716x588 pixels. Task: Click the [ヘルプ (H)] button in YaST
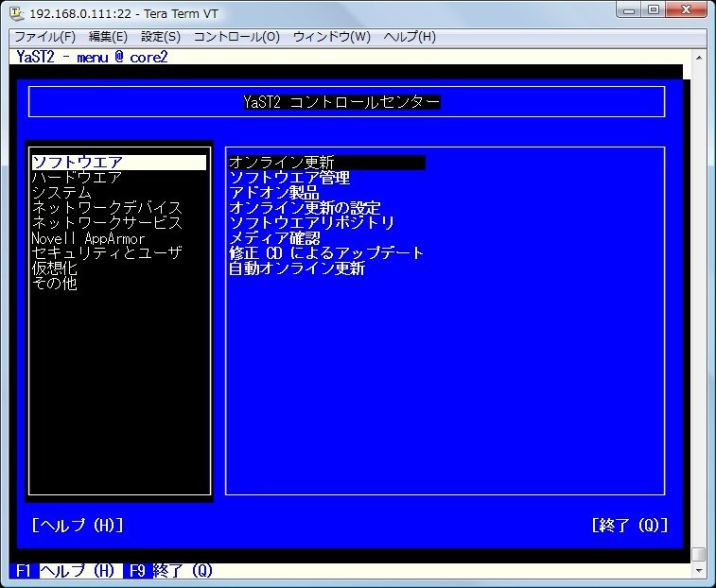[x=78, y=525]
